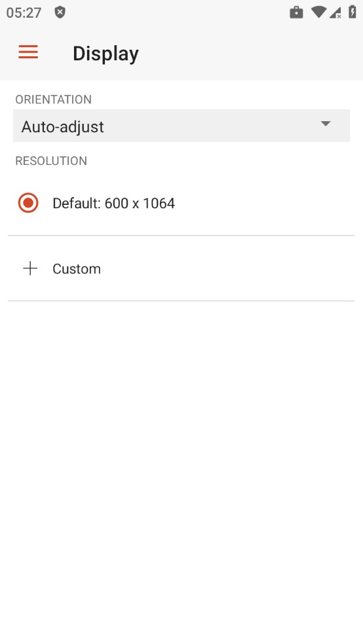Choose the Default: 600 x 1064 label
363x644 pixels.
click(114, 204)
